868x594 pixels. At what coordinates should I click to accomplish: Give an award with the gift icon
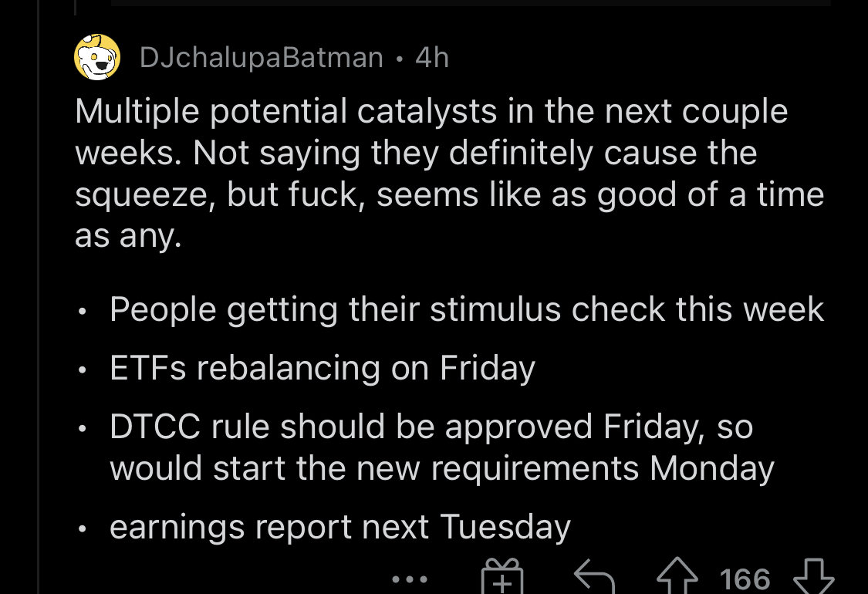click(x=502, y=576)
